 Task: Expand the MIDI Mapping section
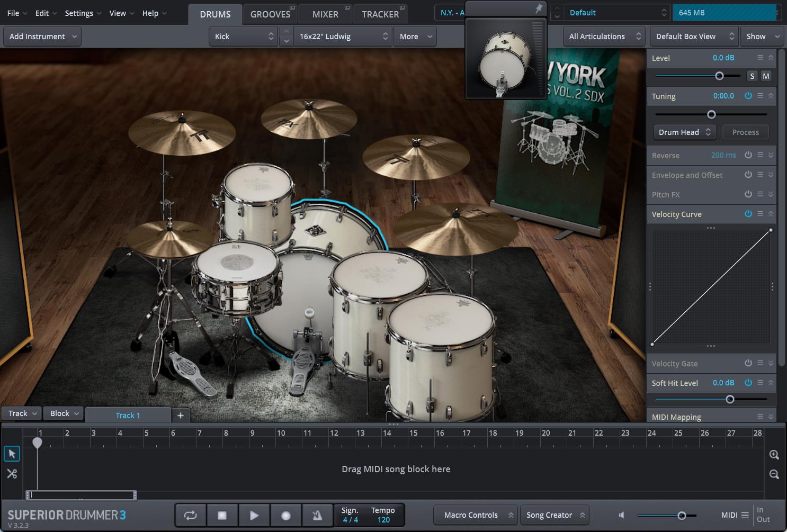click(771, 417)
